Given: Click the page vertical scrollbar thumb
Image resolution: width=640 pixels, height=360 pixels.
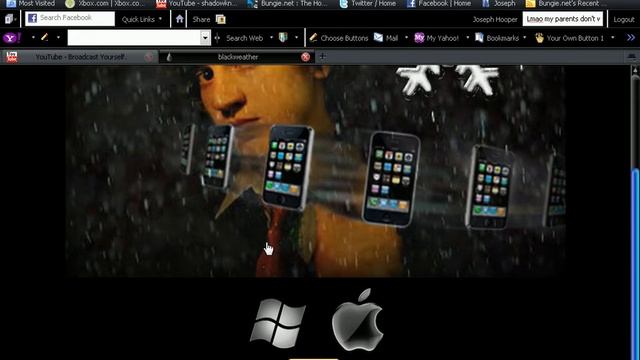Looking at the screenshot, I should pyautogui.click(x=635, y=263).
